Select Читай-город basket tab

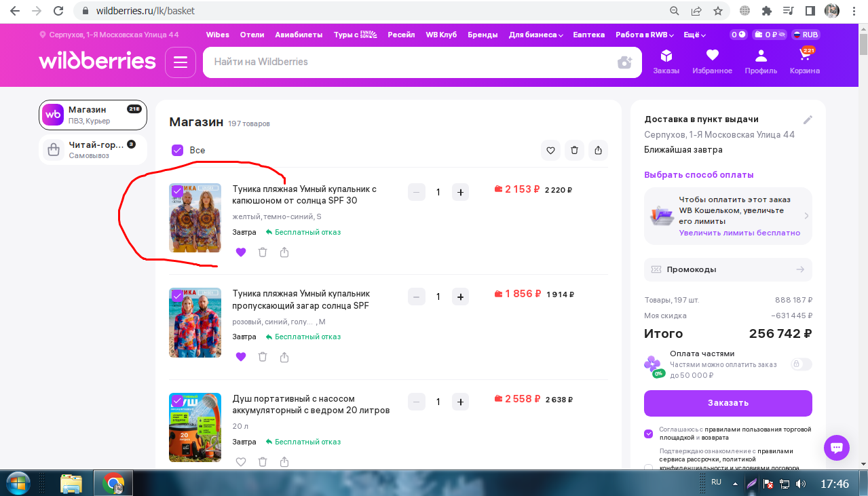pyautogui.click(x=93, y=149)
